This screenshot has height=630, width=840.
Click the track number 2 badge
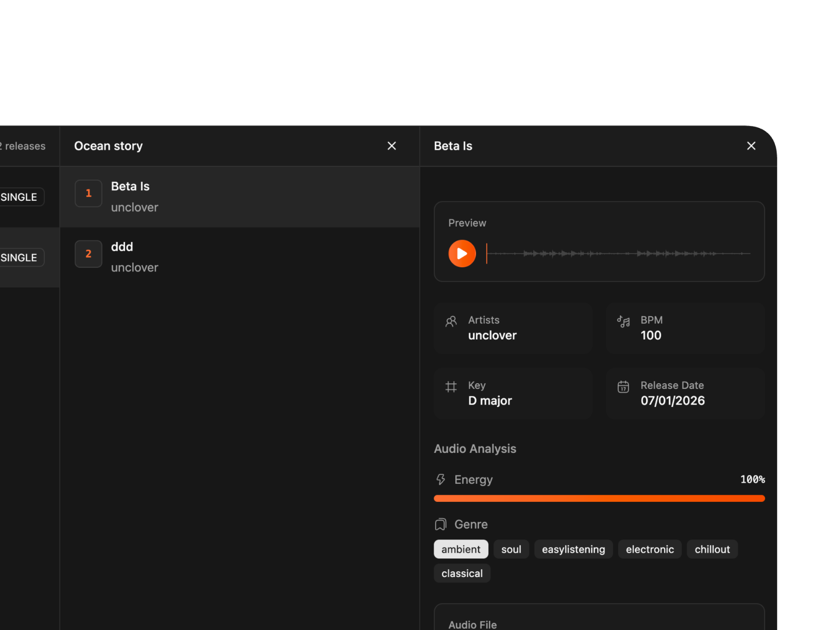tap(88, 254)
